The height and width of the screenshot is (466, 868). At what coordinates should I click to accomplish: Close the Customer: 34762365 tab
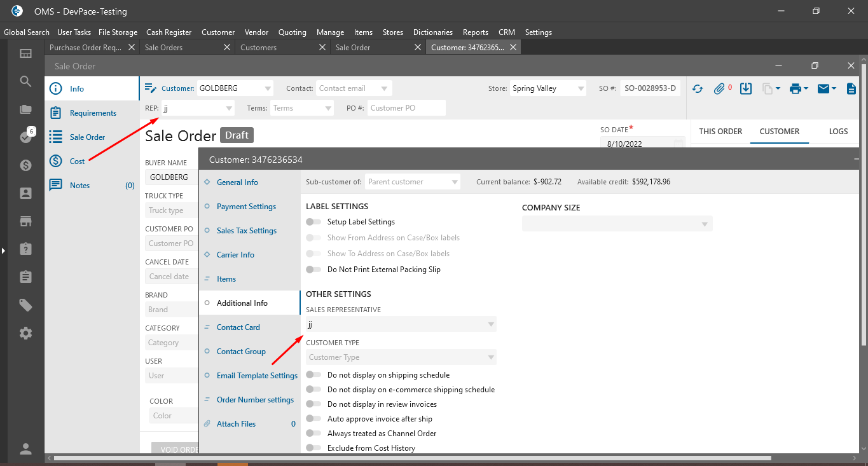click(x=513, y=47)
